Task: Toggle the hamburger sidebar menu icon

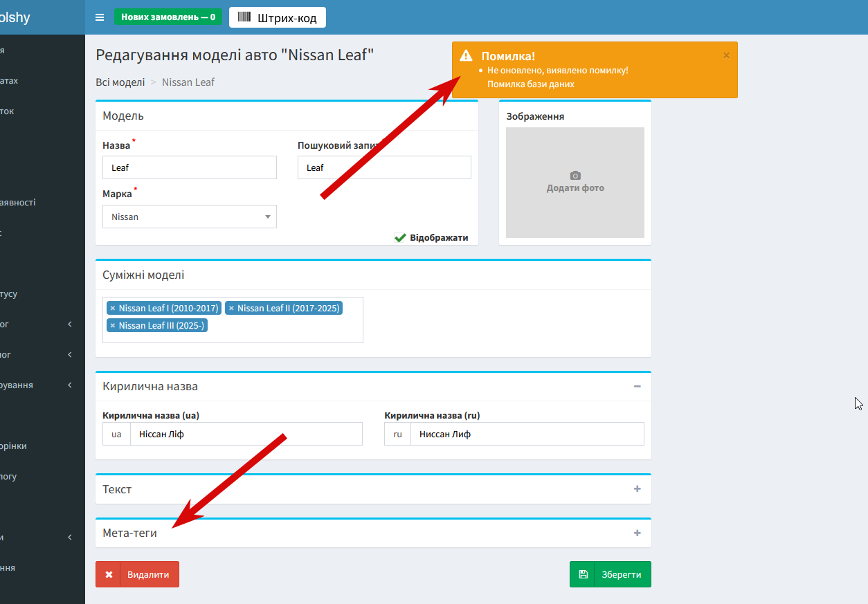Action: (100, 17)
